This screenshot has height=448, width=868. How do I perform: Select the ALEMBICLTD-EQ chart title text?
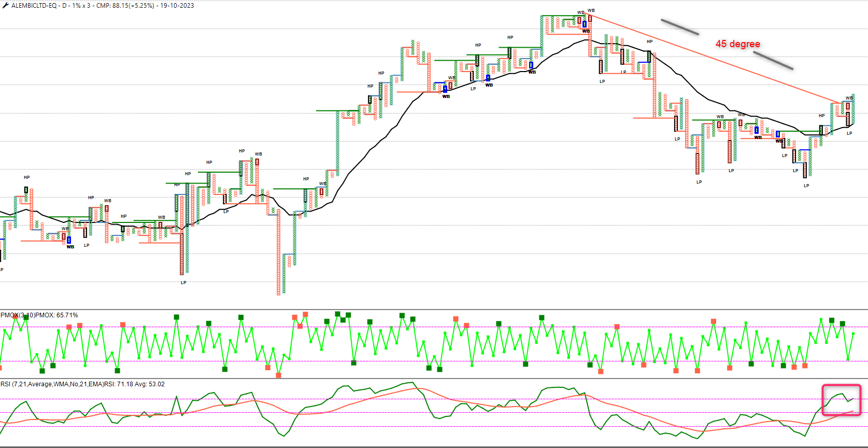click(103, 6)
